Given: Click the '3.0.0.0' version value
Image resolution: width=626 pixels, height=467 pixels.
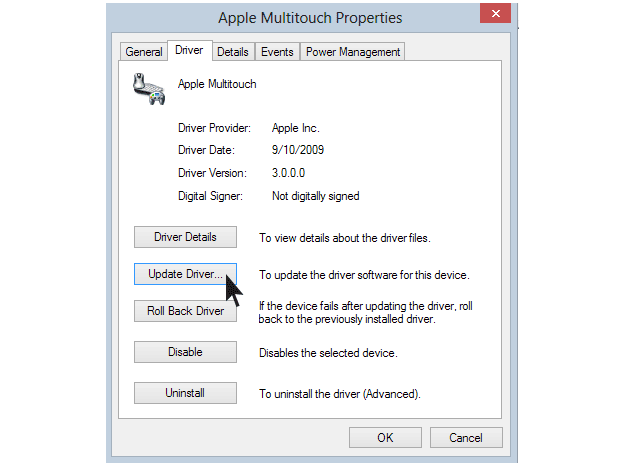Looking at the screenshot, I should coord(288,173).
